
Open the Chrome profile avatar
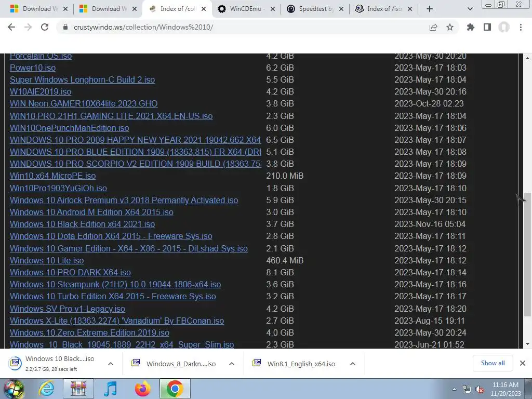(x=504, y=27)
